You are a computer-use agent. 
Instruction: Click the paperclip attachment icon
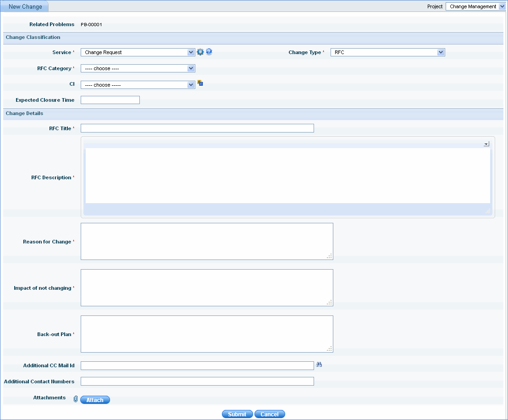(76, 399)
